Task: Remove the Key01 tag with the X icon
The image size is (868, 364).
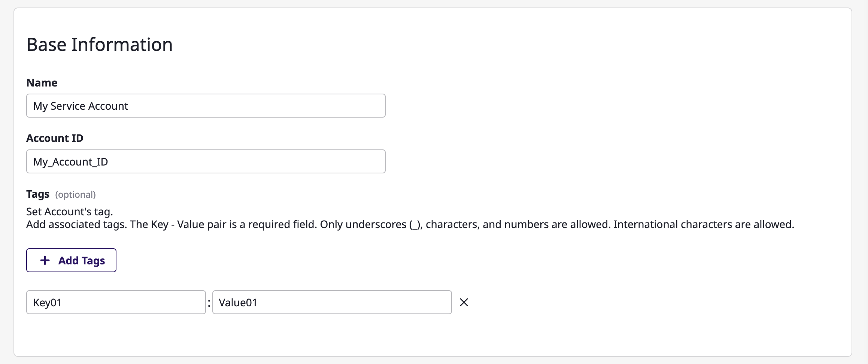Action: pyautogui.click(x=464, y=302)
